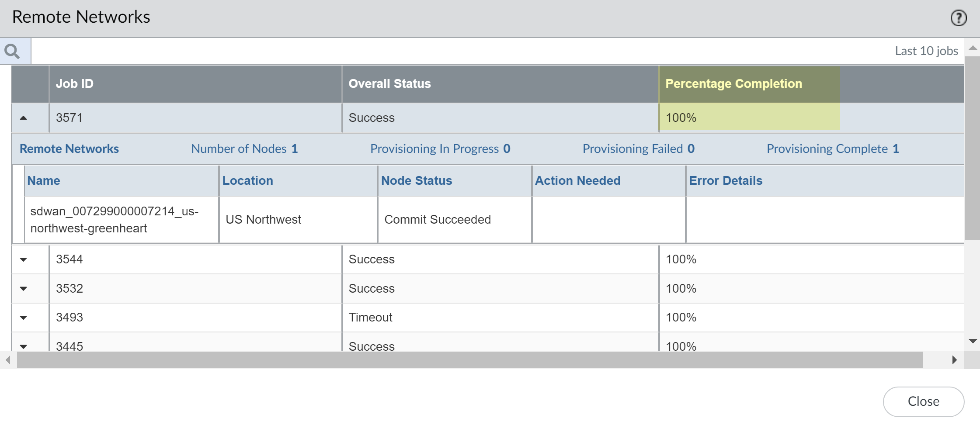Sort by Overall Status column header
The height and width of the screenshot is (432, 980).
click(389, 84)
